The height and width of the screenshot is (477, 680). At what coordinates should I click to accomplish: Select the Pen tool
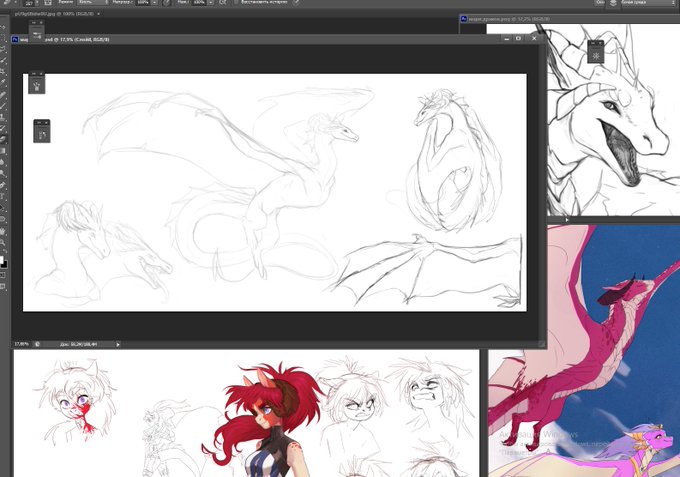click(x=3, y=185)
